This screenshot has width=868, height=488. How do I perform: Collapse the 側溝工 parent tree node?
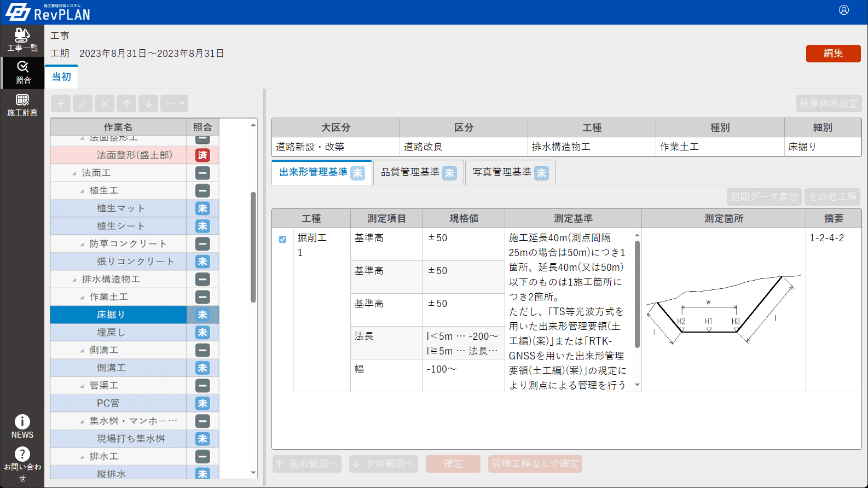click(82, 350)
